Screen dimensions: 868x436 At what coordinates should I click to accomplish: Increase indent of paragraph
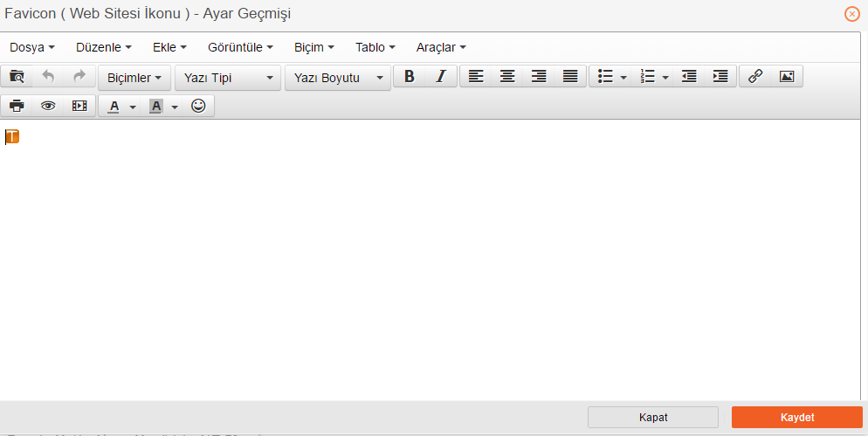tap(720, 76)
